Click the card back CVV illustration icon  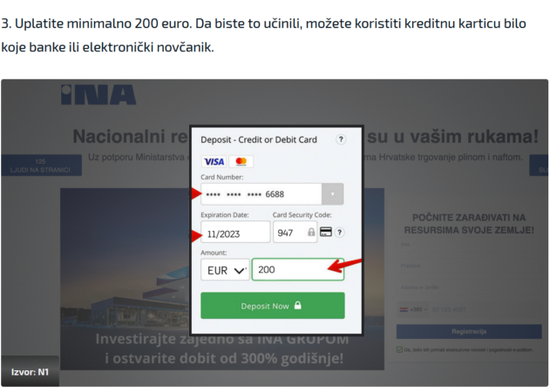[x=326, y=232]
